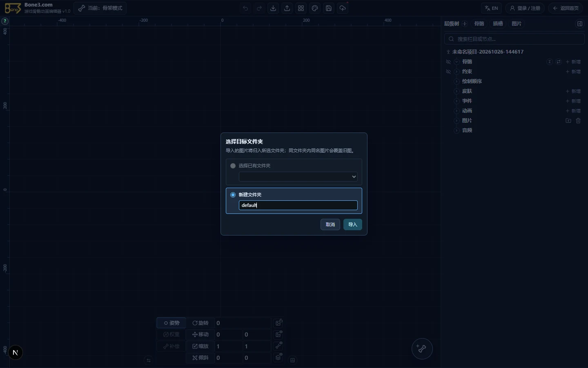The width and height of the screenshot is (588, 368).
Task: Click the magic bone tool floating button
Action: [422, 349]
